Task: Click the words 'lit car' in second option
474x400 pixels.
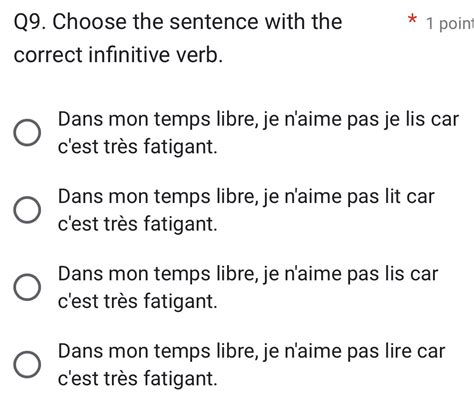Action: [410, 197]
